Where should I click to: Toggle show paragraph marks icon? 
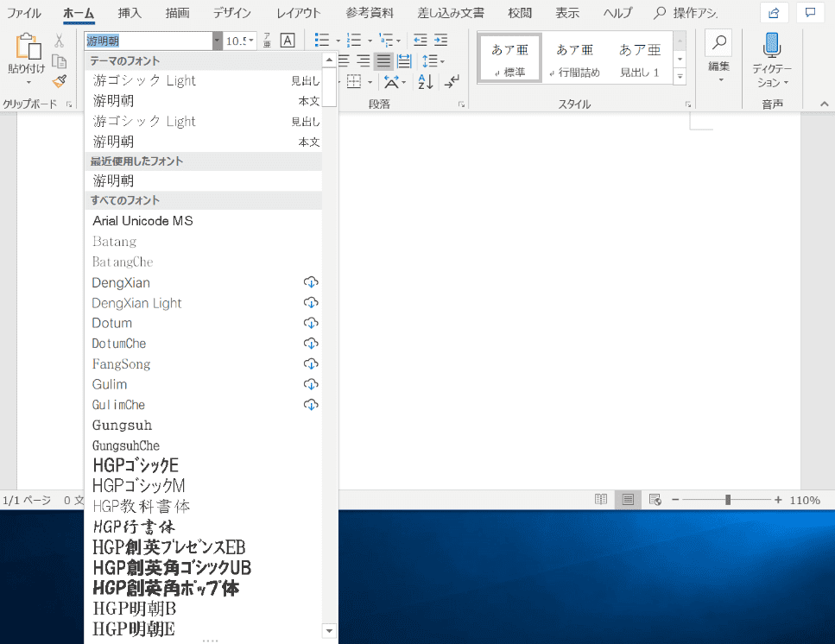point(452,81)
